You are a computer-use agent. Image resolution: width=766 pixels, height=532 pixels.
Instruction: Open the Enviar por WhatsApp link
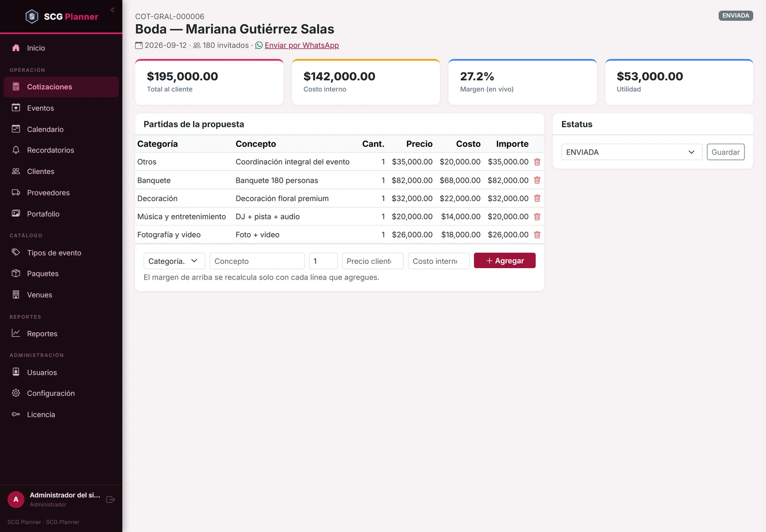302,45
